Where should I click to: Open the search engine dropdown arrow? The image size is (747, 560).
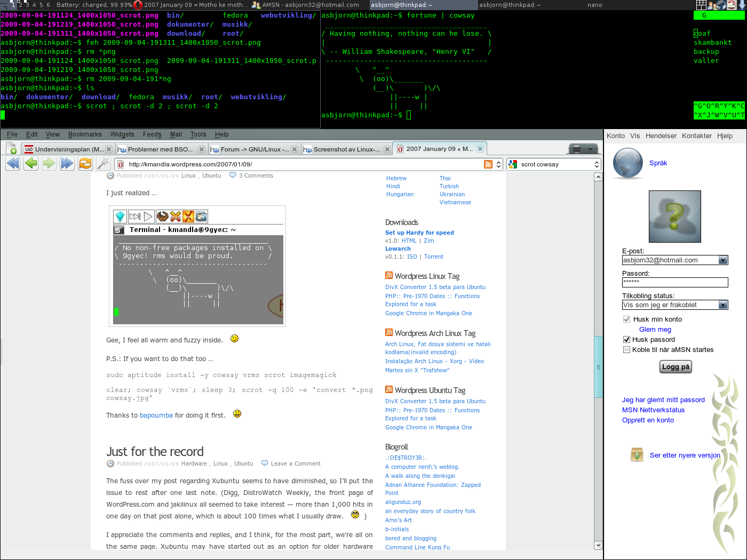point(597,164)
